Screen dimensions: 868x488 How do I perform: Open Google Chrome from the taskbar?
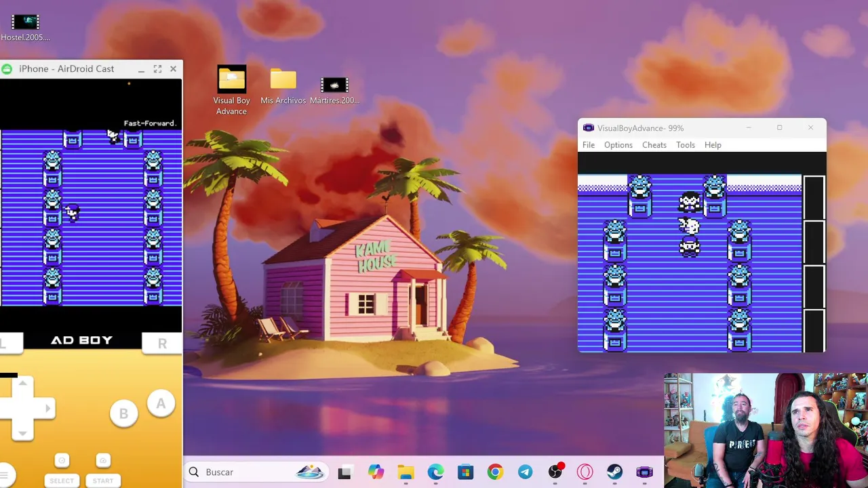(495, 472)
